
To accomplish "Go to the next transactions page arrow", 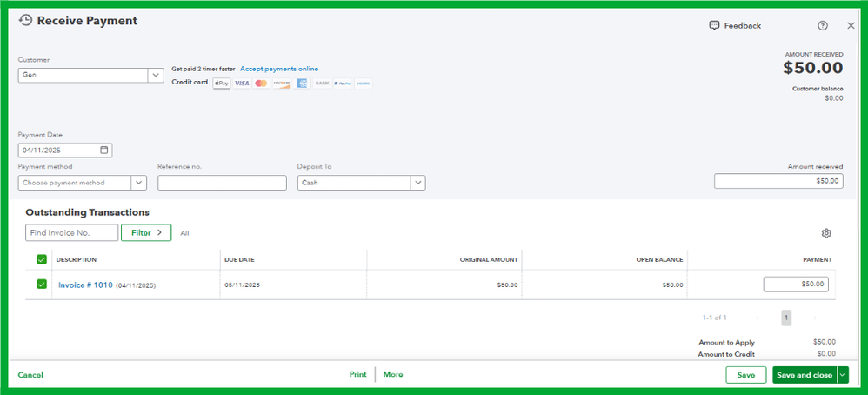I will click(x=814, y=318).
